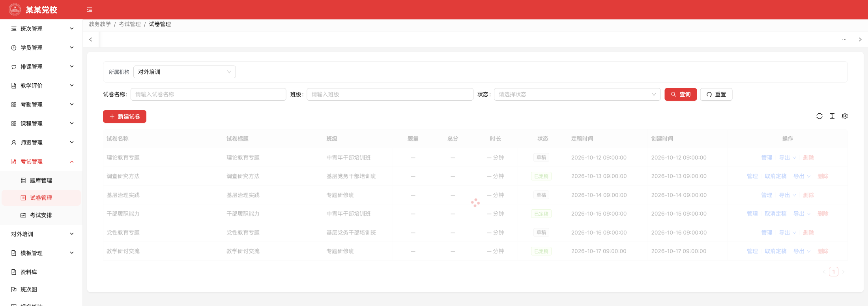Expand 排课管理 menu chevron

[72, 67]
